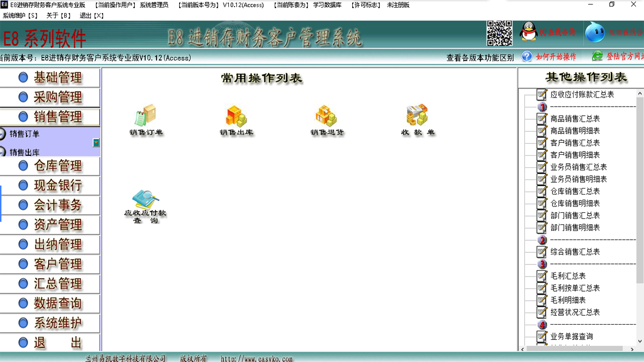Click report icon beside 客户销售汇总表
This screenshot has width=644, height=362.
(542, 143)
